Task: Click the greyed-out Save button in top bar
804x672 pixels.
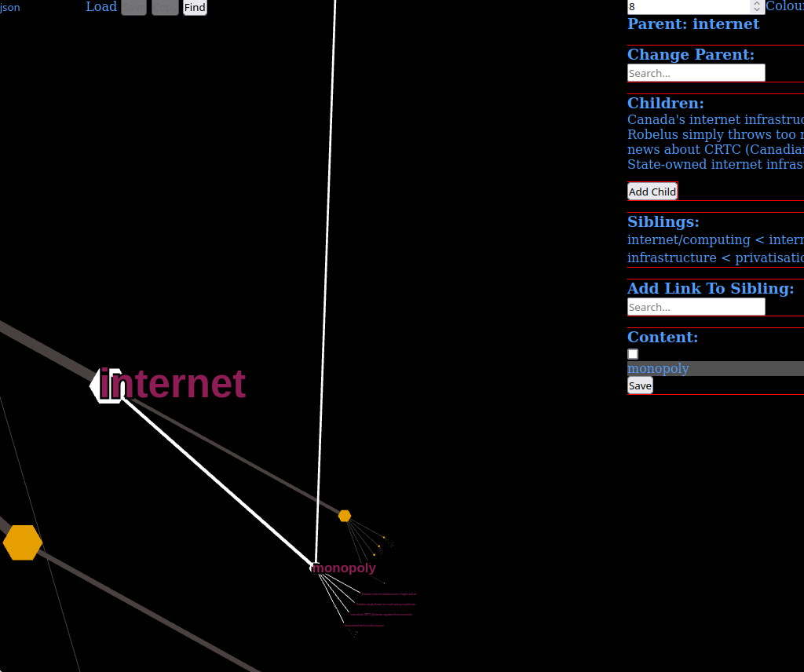Action: 133,8
